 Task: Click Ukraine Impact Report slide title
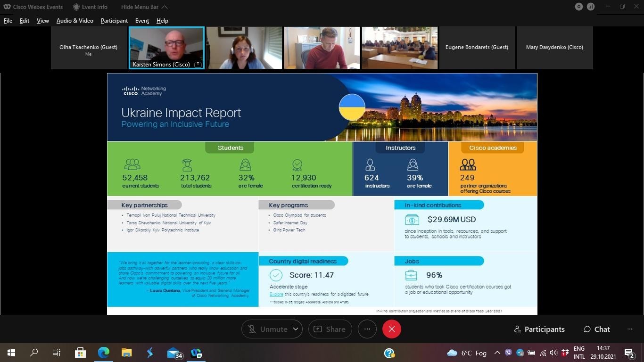click(181, 113)
